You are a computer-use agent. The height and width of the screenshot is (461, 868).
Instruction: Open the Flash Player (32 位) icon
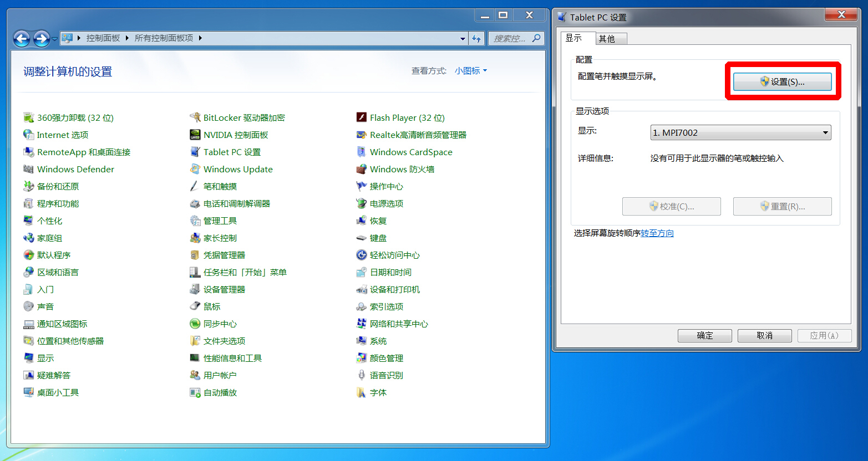coord(361,117)
